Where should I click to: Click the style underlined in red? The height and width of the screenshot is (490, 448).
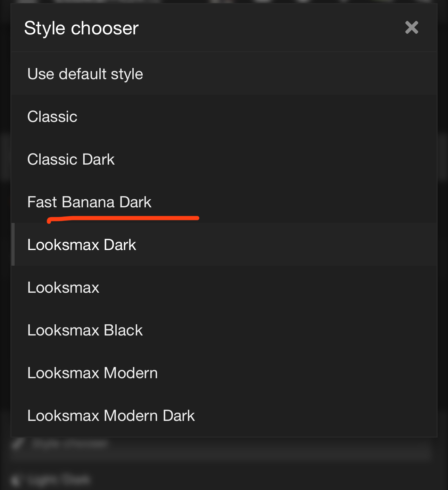coord(89,202)
